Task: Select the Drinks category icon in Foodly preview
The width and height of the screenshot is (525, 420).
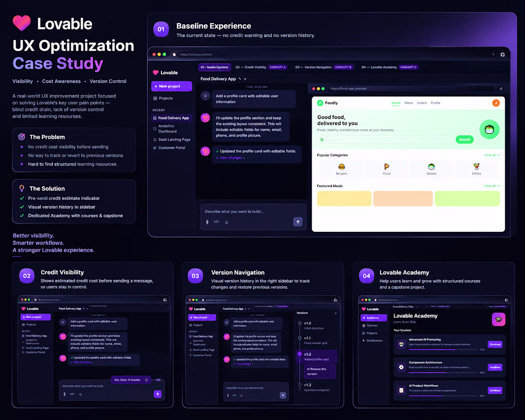Action: click(x=476, y=167)
